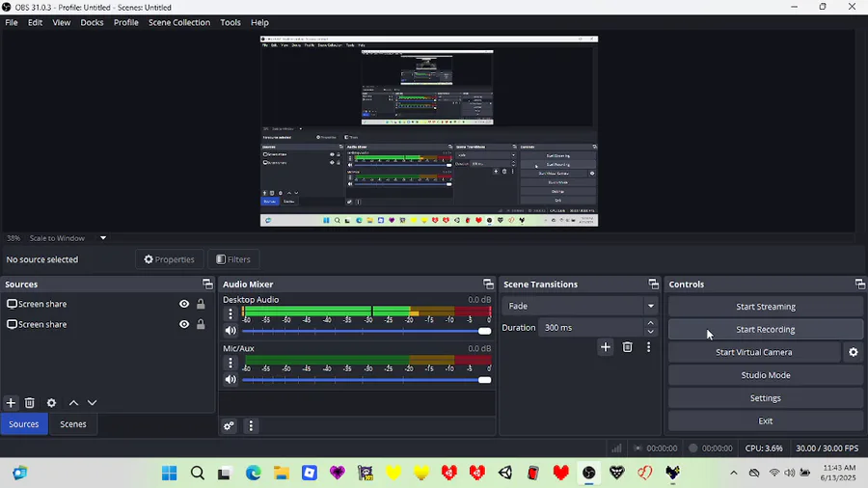Mute Mic/Aux speaker icon

pyautogui.click(x=231, y=379)
